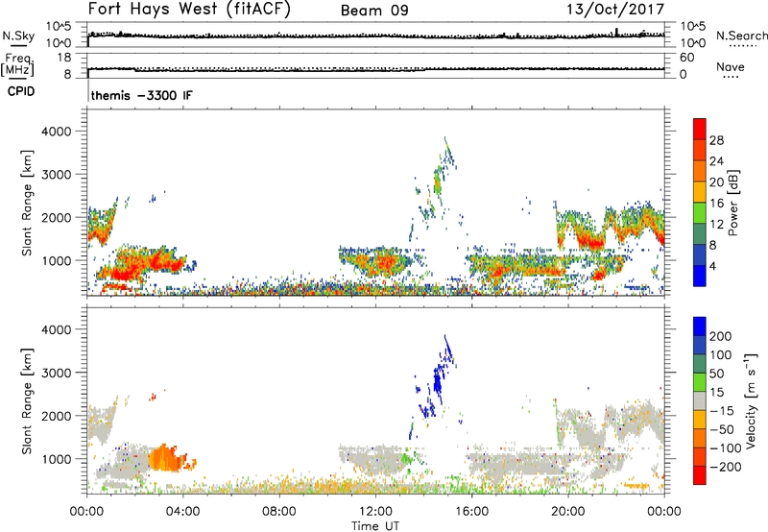Click the 'Velocity [m s-1]' colorbar label
This screenshot has width=768, height=532.
point(751,400)
